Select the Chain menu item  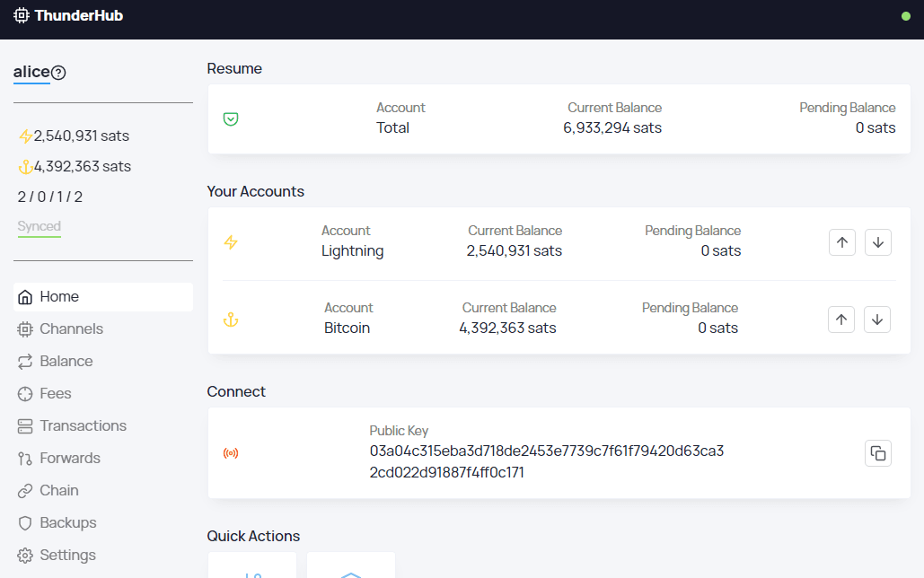[x=58, y=491]
